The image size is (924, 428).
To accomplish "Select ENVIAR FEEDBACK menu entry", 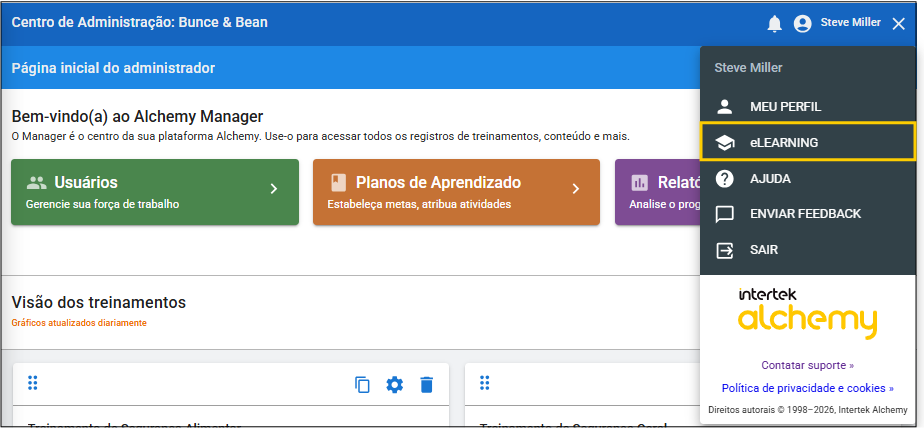I will pyautogui.click(x=805, y=214).
